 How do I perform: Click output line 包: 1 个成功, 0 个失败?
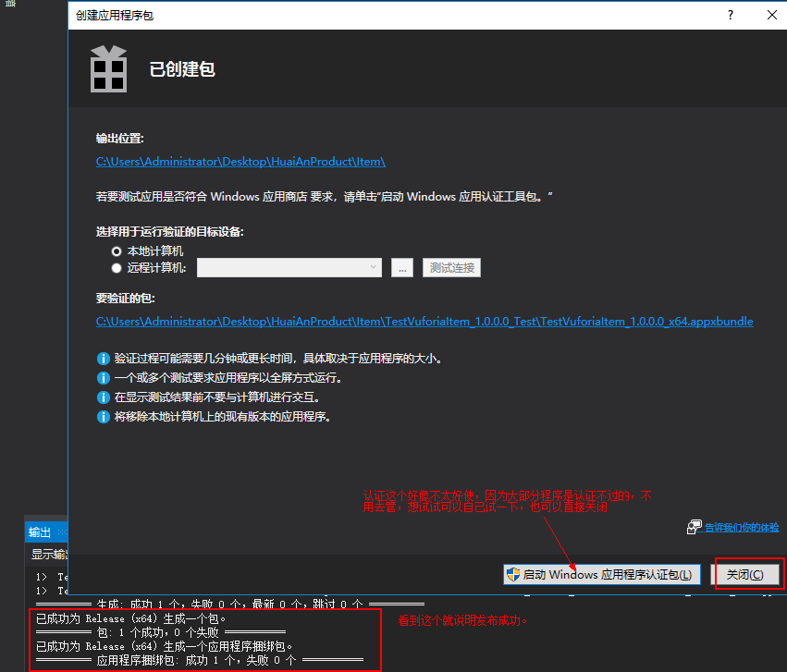pyautogui.click(x=161, y=632)
